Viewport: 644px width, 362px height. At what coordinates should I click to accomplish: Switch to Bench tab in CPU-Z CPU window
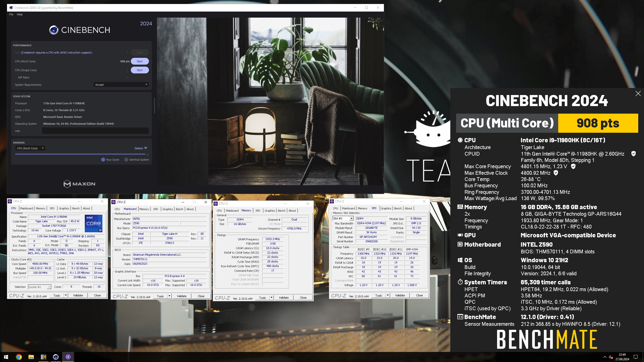pos(76,208)
